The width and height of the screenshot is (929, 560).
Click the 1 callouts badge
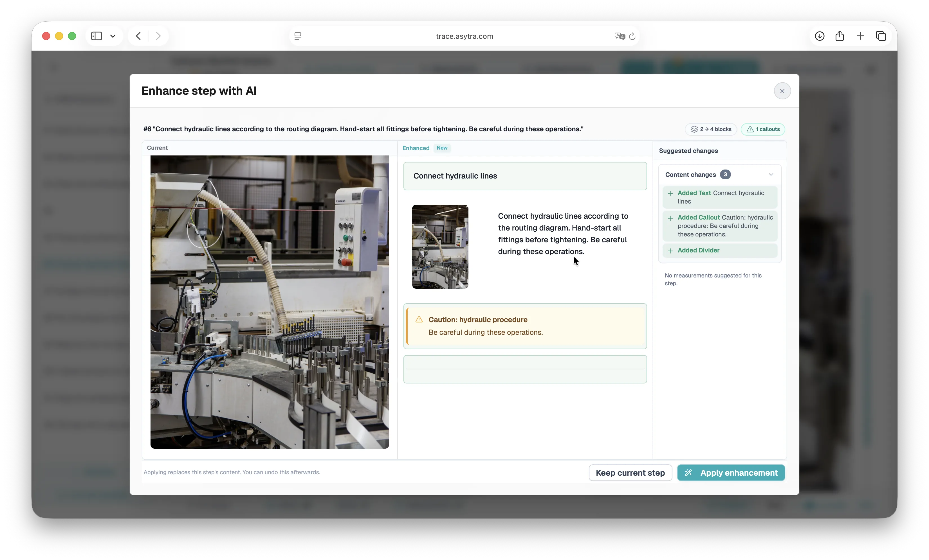pyautogui.click(x=763, y=129)
